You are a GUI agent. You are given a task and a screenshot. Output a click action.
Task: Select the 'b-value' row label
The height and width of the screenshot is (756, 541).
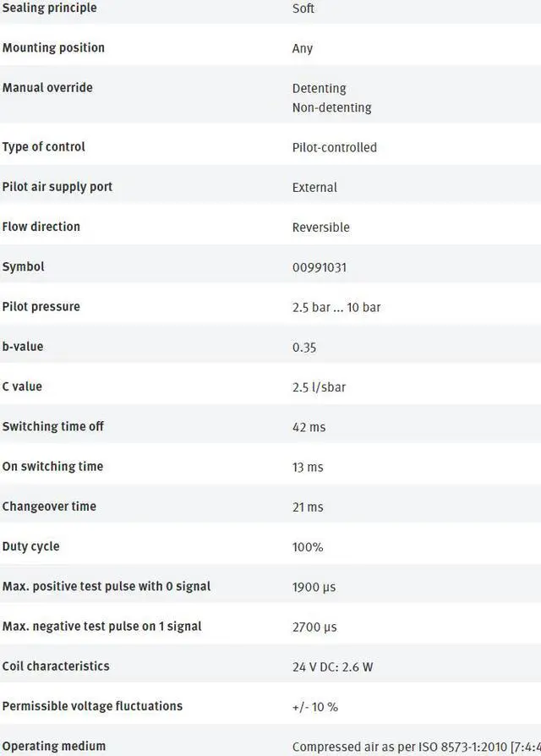[23, 346]
